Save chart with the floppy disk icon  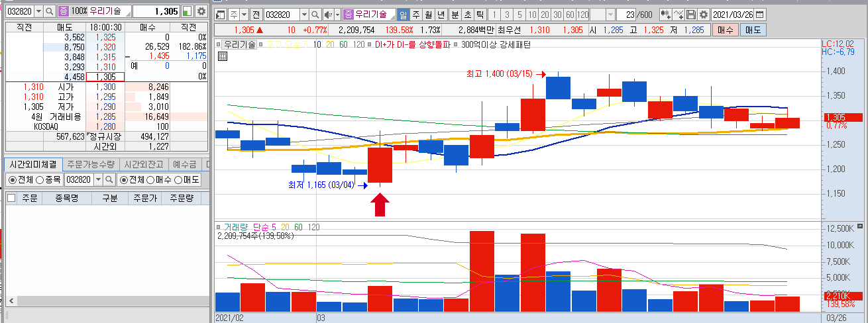pos(691,15)
